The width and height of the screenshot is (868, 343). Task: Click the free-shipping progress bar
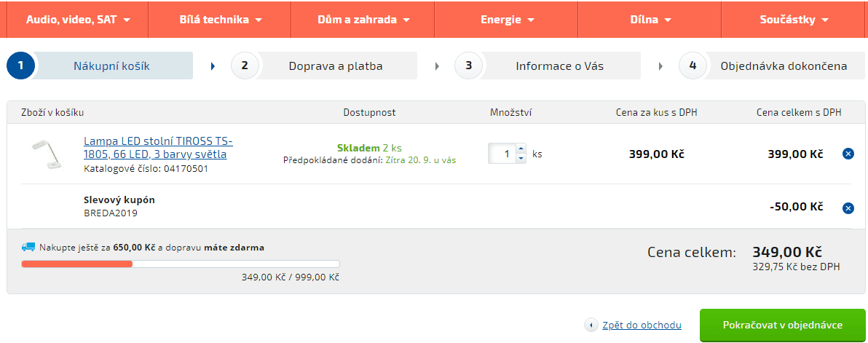(x=181, y=264)
